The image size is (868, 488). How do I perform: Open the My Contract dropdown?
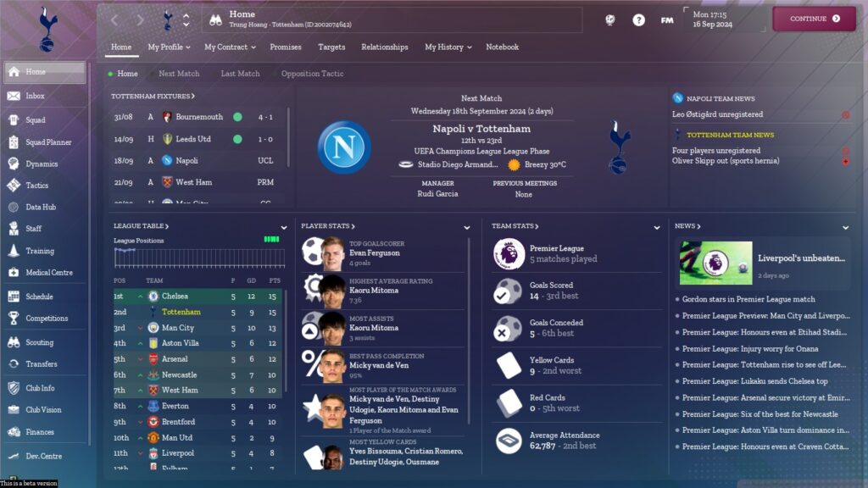(x=230, y=47)
